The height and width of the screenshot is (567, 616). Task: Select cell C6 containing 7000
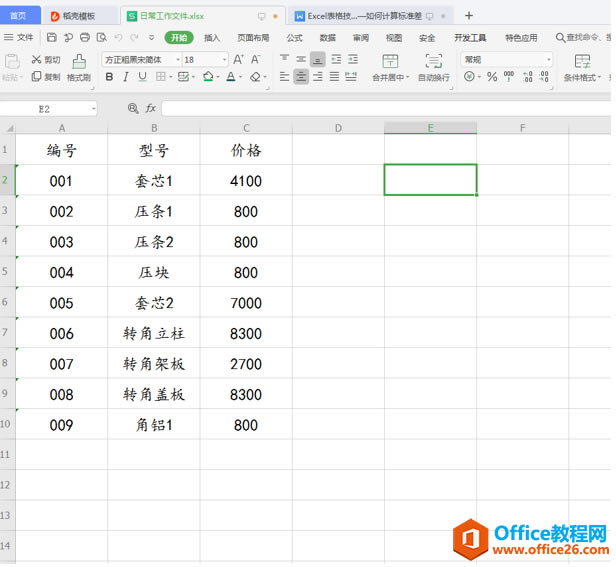pos(246,303)
